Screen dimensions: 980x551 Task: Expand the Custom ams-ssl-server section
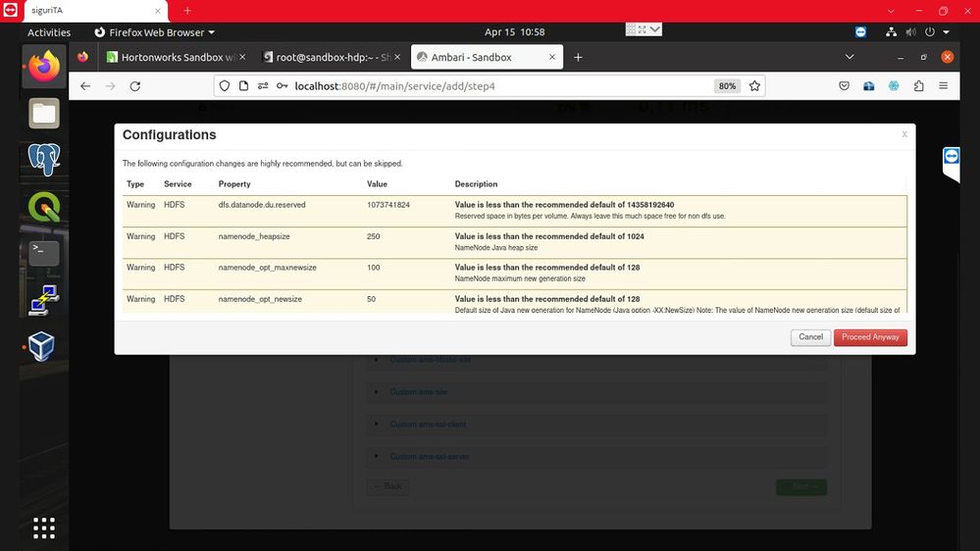430,457
